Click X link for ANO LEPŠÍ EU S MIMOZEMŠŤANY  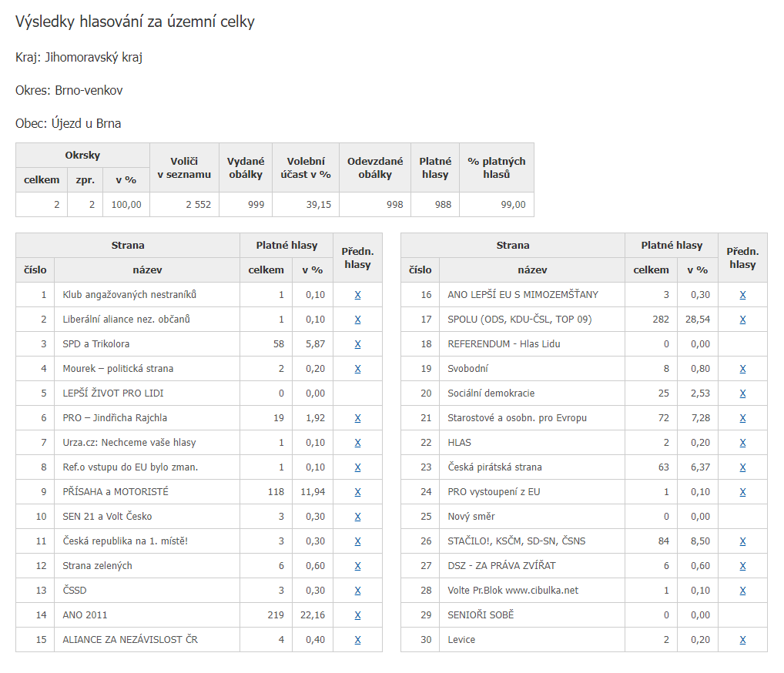(742, 295)
